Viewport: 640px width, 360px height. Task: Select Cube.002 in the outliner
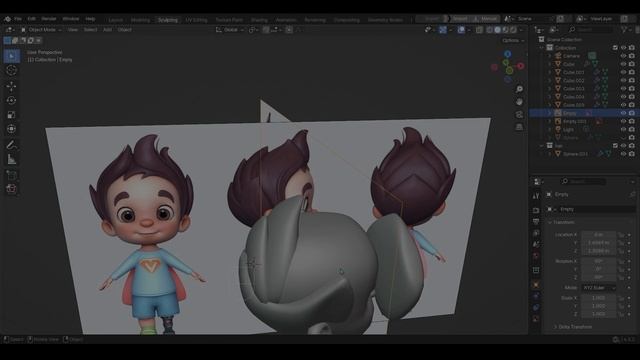pyautogui.click(x=573, y=80)
